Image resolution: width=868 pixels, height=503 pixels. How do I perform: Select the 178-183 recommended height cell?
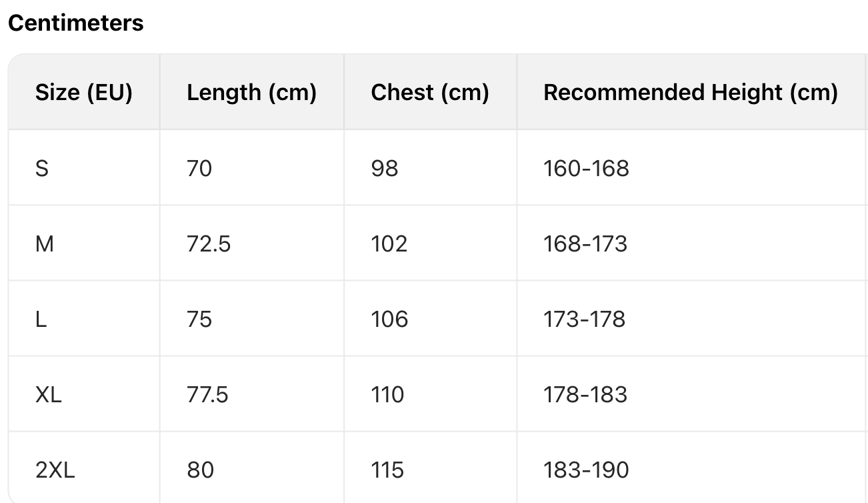[x=585, y=394]
